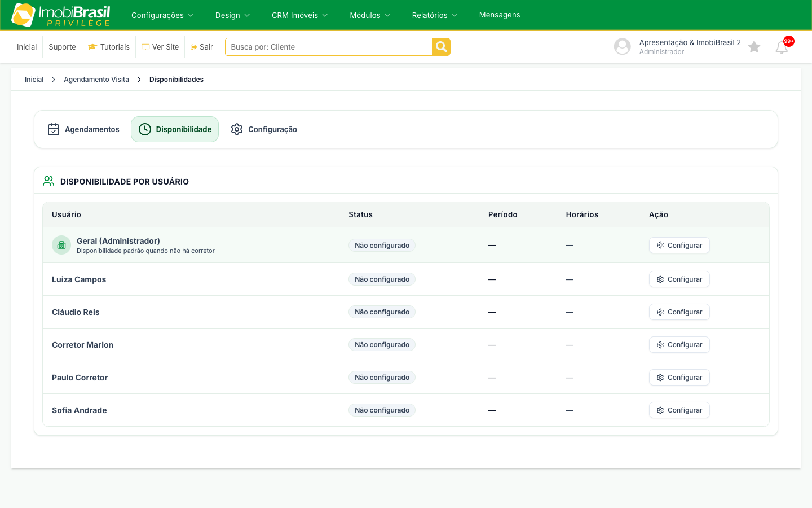Image resolution: width=812 pixels, height=508 pixels.
Task: Click Inicial in the breadcrumb
Action: pyautogui.click(x=34, y=80)
